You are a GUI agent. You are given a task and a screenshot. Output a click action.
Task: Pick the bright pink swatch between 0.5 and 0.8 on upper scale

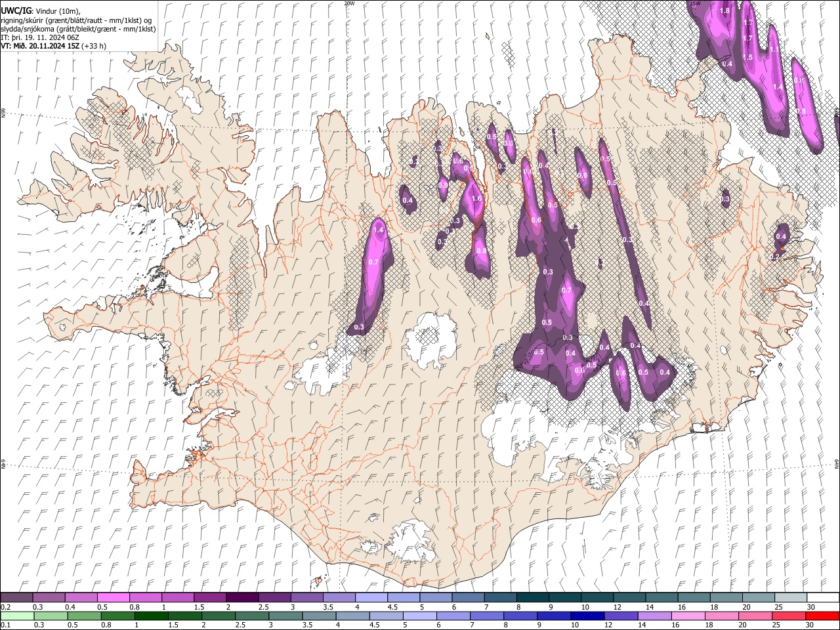[x=113, y=598]
